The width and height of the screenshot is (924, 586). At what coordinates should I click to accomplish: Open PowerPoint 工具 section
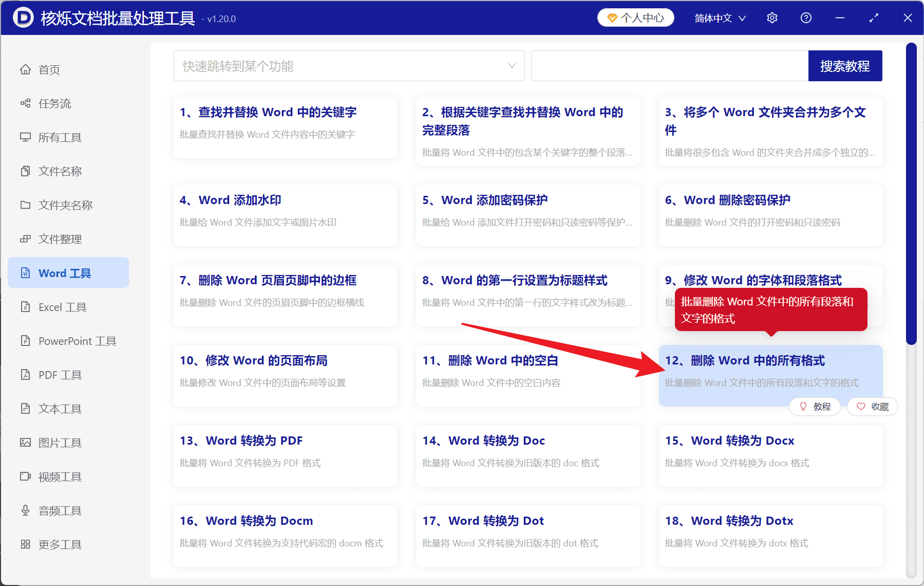[x=76, y=341]
